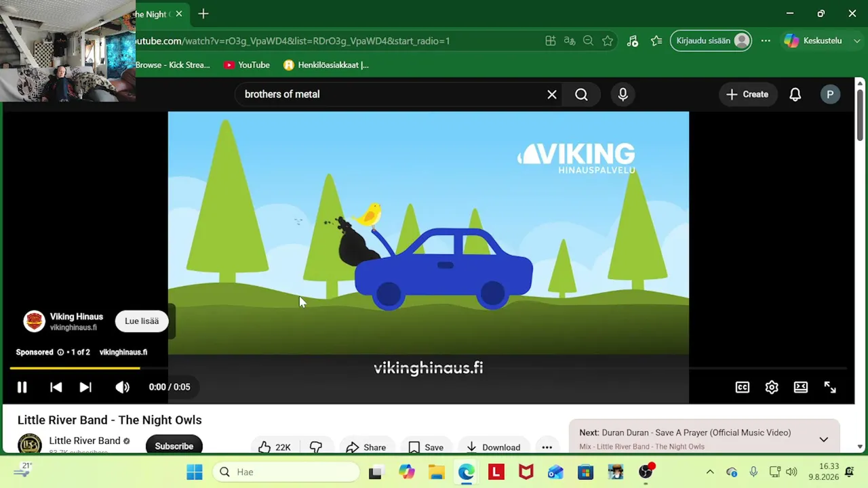Image resolution: width=868 pixels, height=488 pixels.
Task: Show ad info icon beside Sponsored
Action: click(x=60, y=352)
